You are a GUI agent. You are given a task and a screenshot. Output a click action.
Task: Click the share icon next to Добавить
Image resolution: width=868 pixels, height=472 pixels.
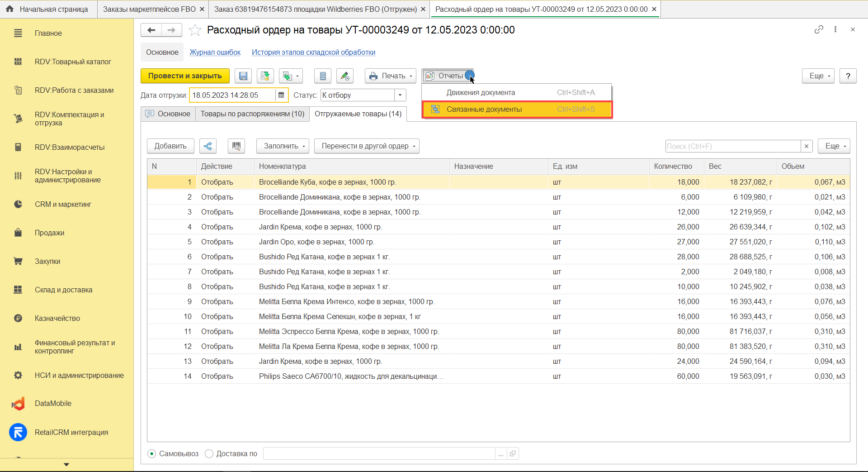tap(208, 146)
